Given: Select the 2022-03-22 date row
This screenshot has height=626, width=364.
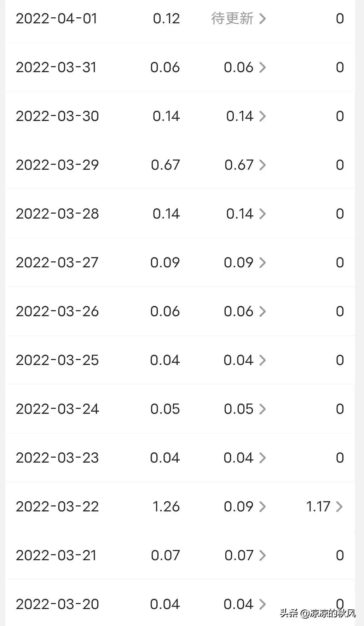Looking at the screenshot, I should click(180, 506).
